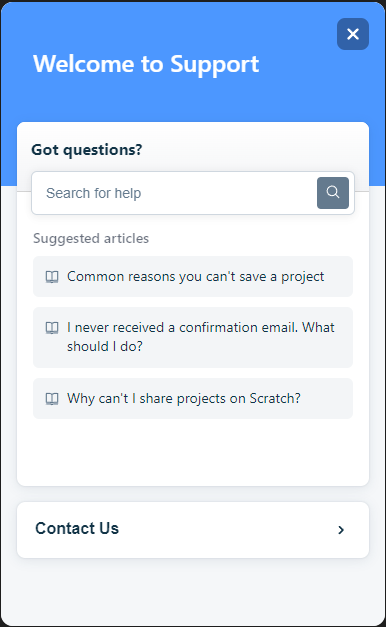The image size is (386, 627).
Task: Click the Welcome to Support heading
Action: (146, 64)
